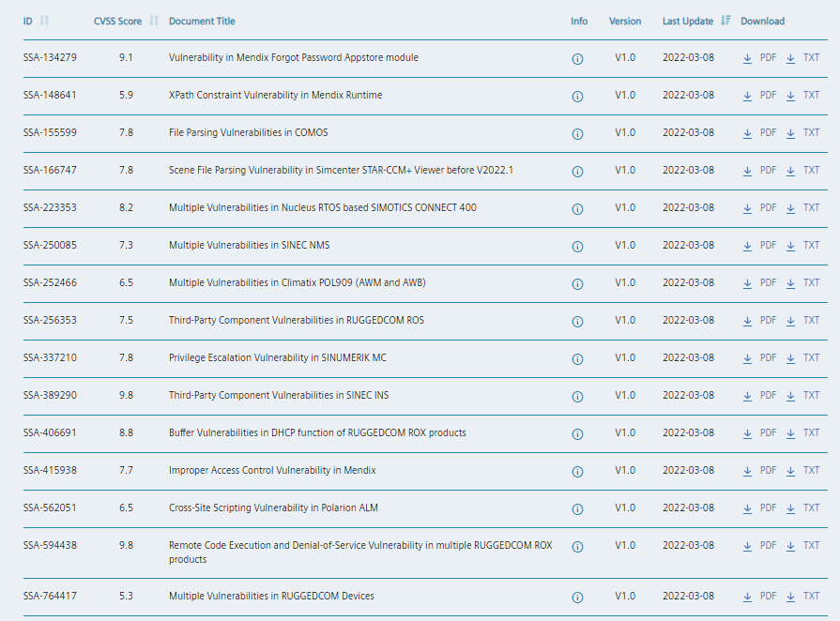Screen dimensions: 840x621
Task: Click PDF download arrow for SSA-337210
Action: pyautogui.click(x=747, y=358)
